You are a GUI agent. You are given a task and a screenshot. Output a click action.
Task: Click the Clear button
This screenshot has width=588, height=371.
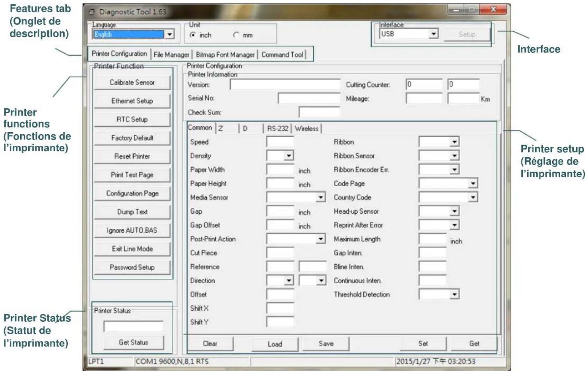point(210,344)
